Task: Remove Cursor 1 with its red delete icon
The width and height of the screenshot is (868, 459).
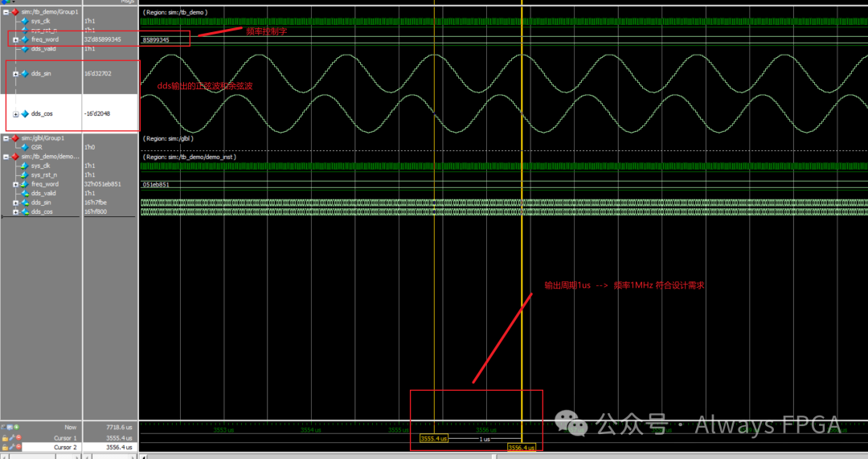Action: (x=18, y=438)
